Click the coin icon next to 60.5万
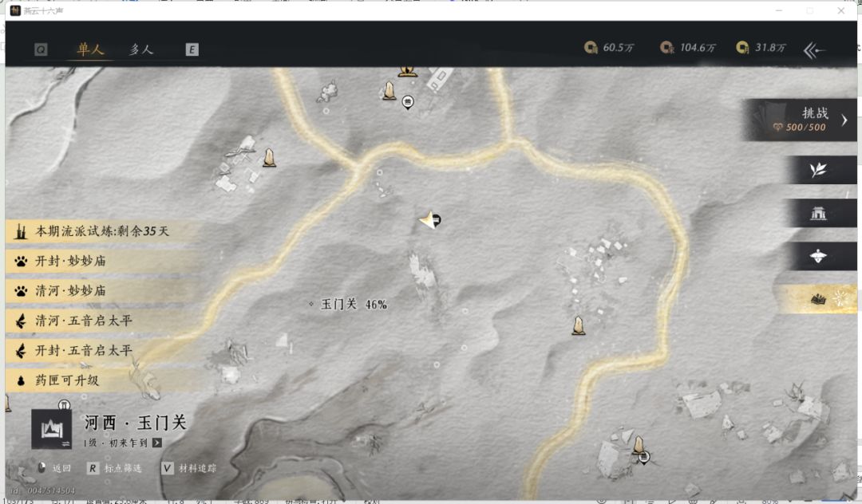The width and height of the screenshot is (862, 504). (591, 48)
